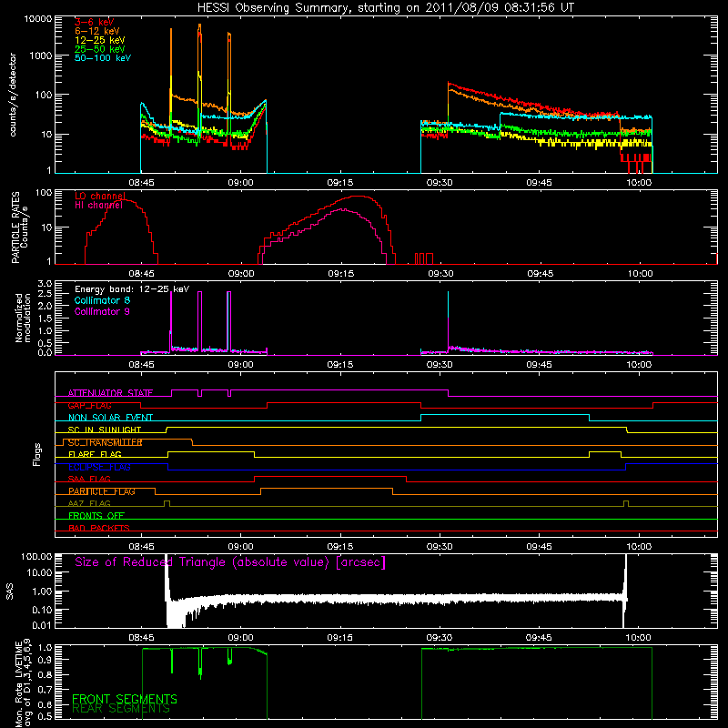Viewport: 728px width, 728px height.
Task: Click the counts/s/detector y-axis title
Action: (13, 95)
